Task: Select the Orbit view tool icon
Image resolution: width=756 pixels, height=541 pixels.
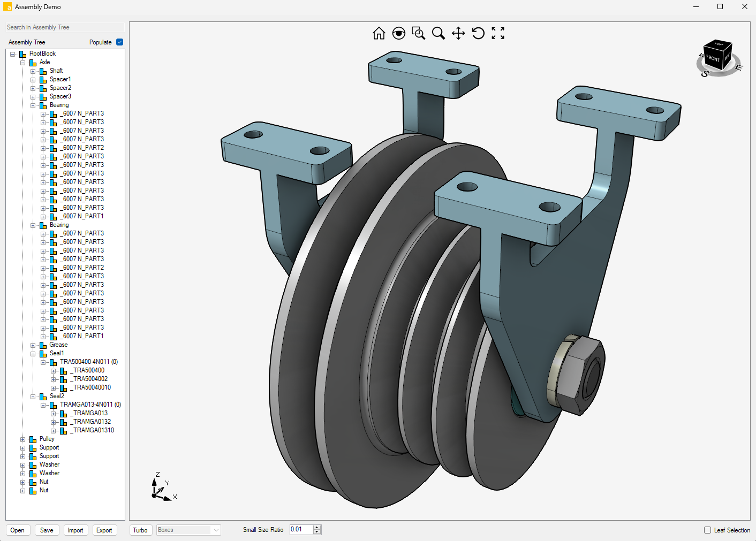Action: [398, 33]
